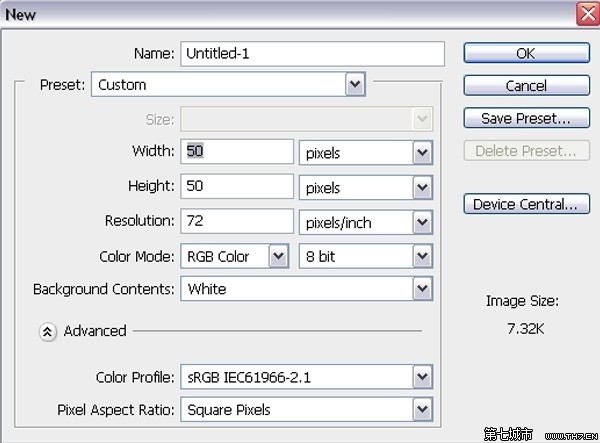Click the Name text field

point(311,54)
